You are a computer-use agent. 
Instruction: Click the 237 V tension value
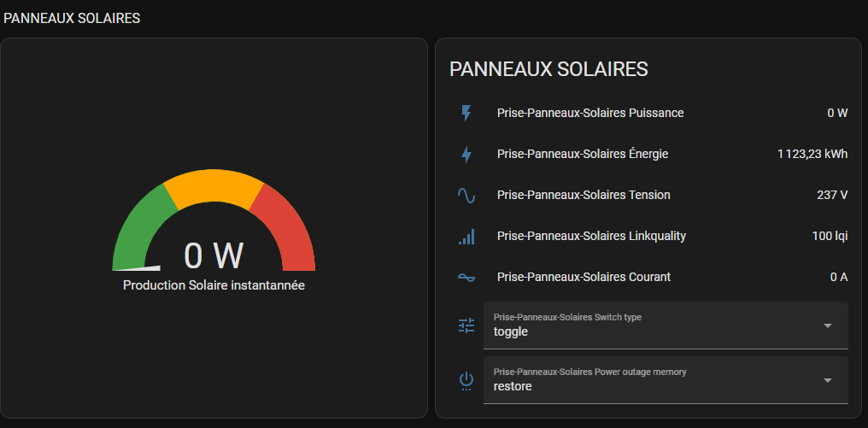832,195
